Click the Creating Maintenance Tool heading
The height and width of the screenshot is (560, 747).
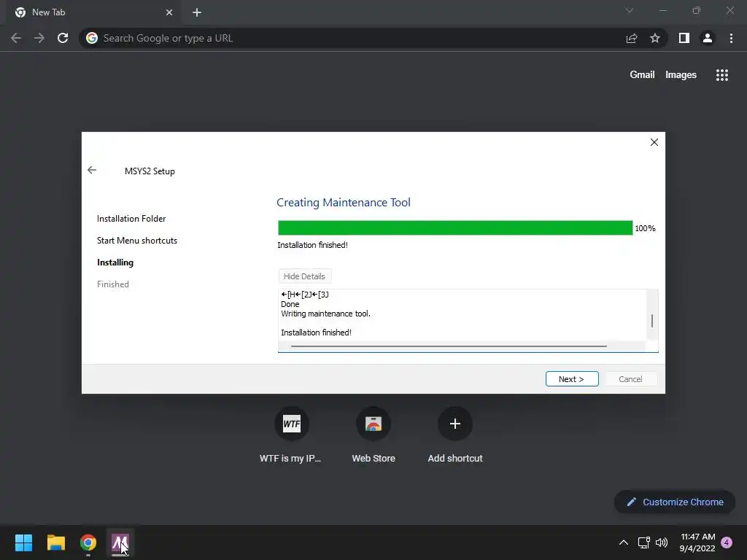(x=344, y=203)
